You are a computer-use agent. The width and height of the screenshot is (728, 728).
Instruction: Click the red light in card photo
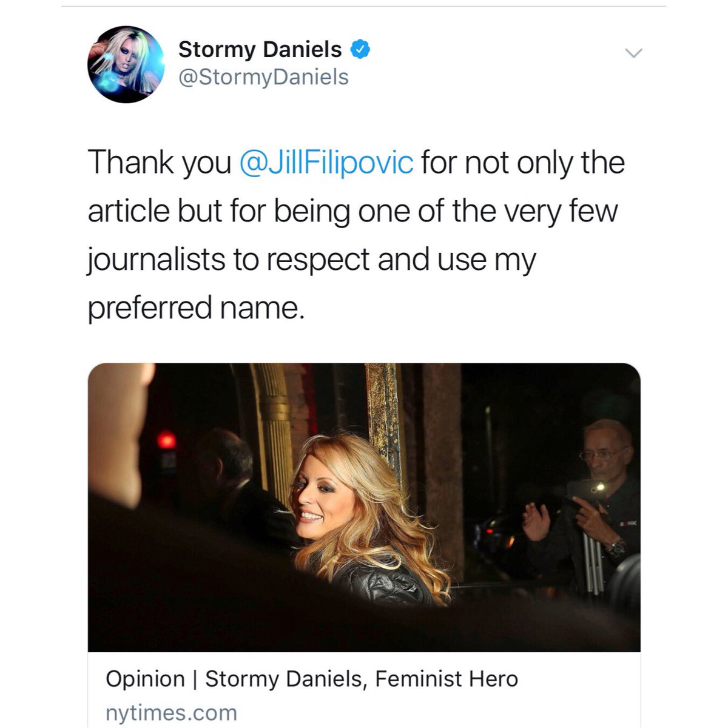click(x=166, y=440)
